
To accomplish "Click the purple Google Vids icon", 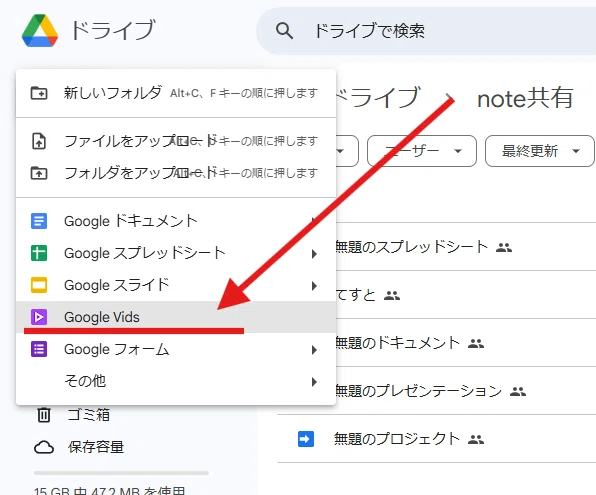I will point(39,317).
